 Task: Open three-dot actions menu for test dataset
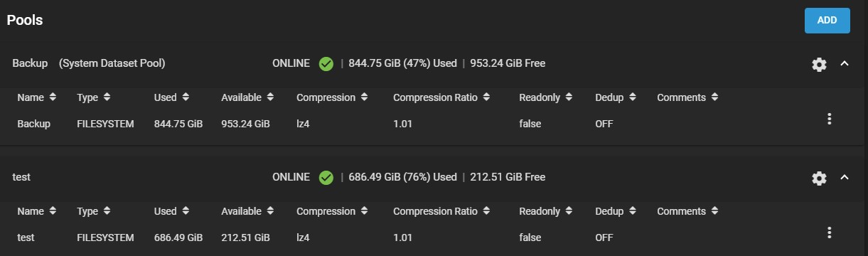pyautogui.click(x=829, y=233)
